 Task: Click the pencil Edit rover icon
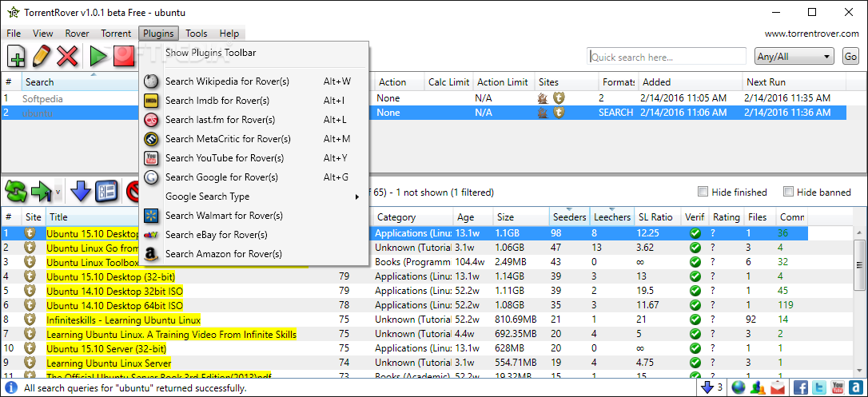[x=42, y=57]
